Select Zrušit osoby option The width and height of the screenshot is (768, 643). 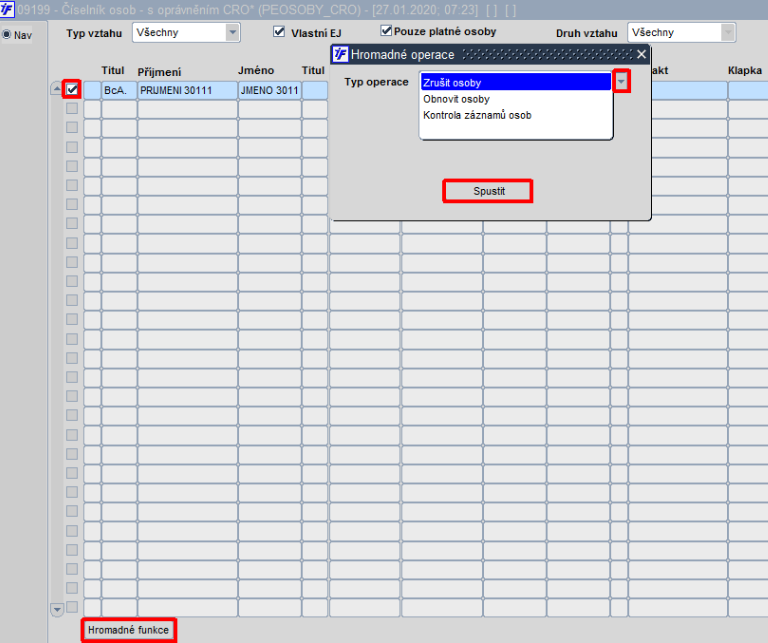click(516, 82)
